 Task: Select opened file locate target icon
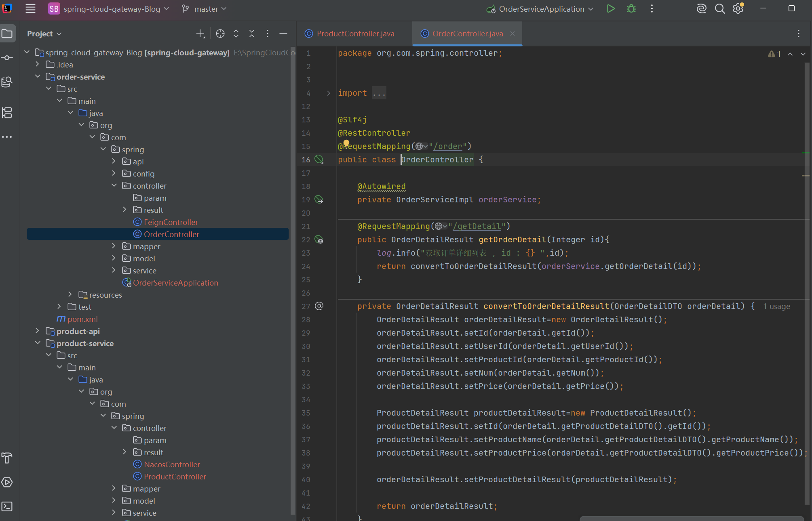tap(220, 34)
